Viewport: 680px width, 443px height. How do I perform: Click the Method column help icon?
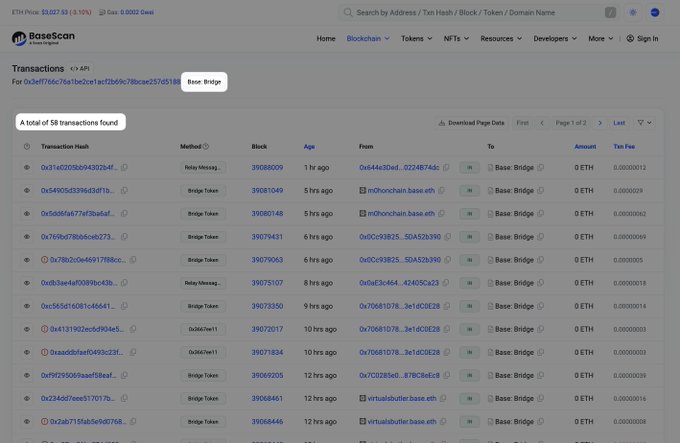[206, 146]
